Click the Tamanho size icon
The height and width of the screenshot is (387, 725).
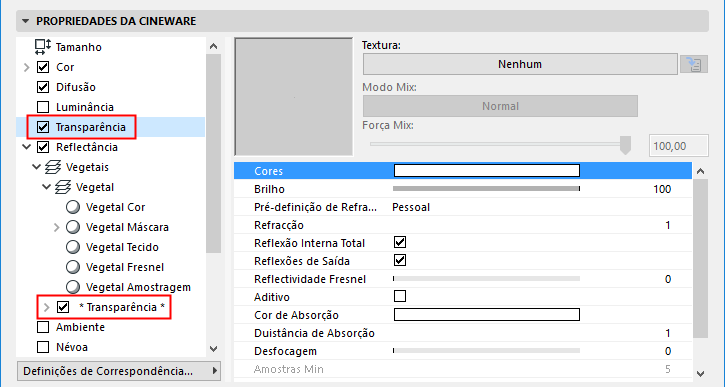[x=43, y=47]
